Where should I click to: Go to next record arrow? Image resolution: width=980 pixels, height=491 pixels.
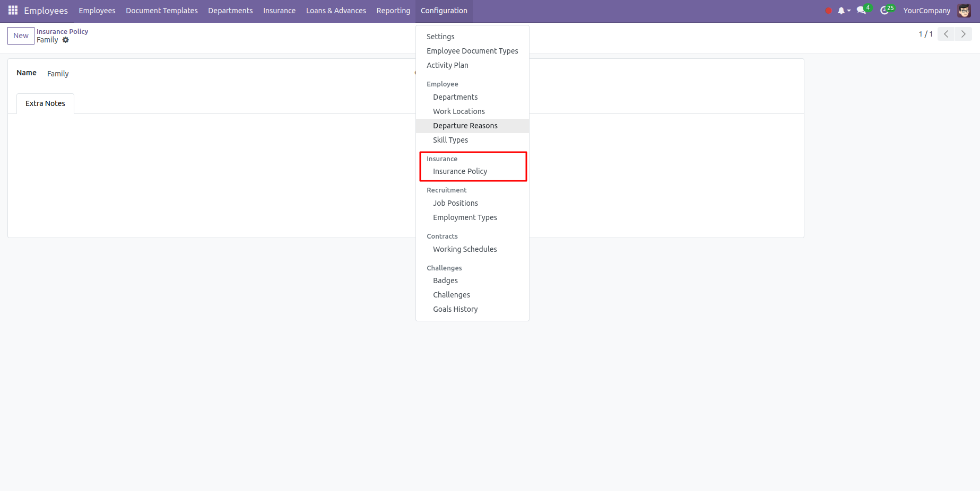pos(963,34)
